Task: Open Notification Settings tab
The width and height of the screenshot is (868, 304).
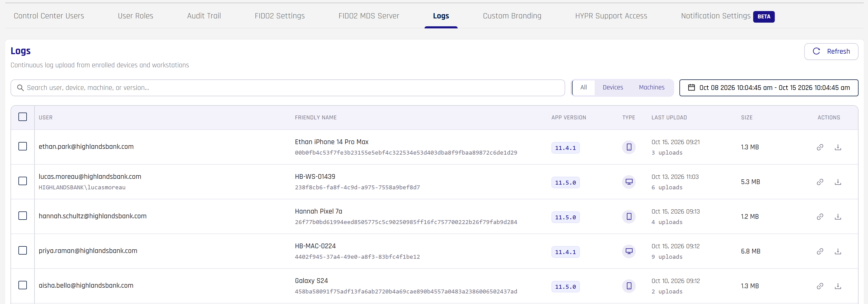Action: (x=727, y=16)
